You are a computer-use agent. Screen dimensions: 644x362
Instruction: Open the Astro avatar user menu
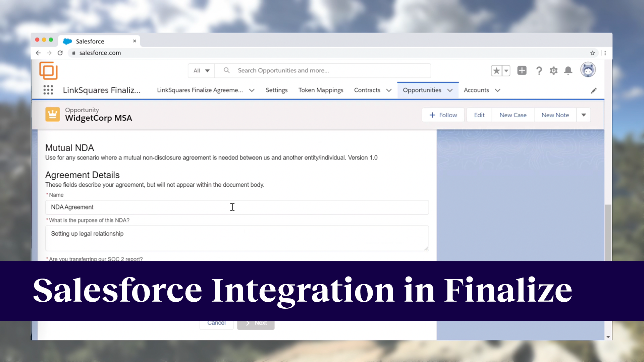tap(588, 70)
